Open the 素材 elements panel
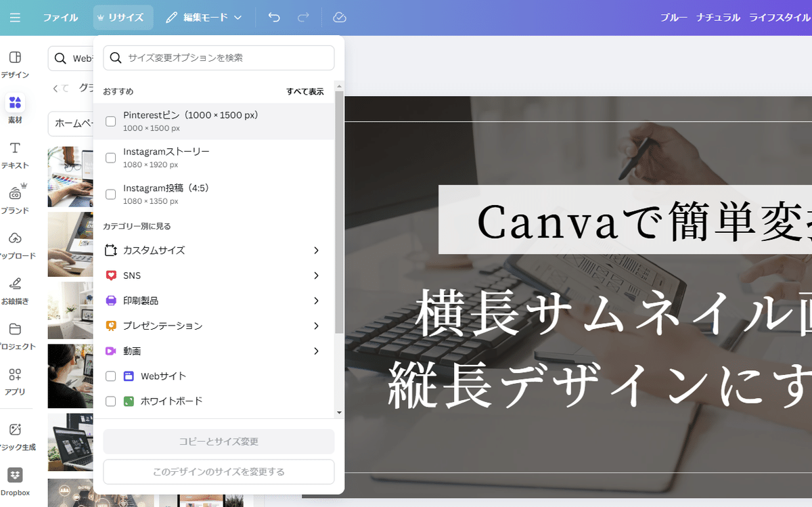 [x=15, y=109]
